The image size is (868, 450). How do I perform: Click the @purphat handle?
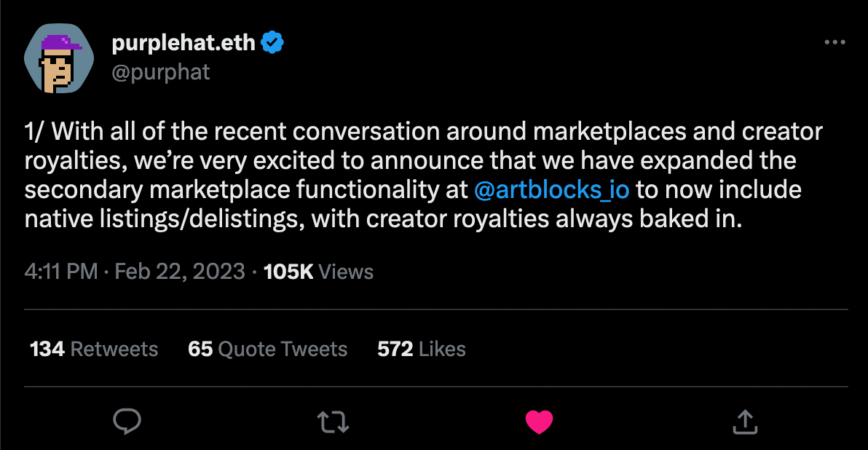[x=160, y=72]
